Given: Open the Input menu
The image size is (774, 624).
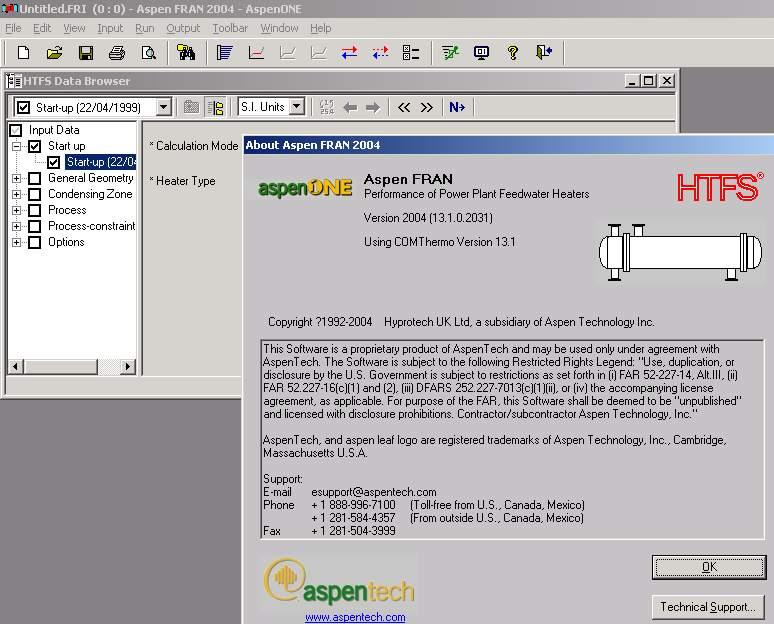Looking at the screenshot, I should pyautogui.click(x=110, y=28).
